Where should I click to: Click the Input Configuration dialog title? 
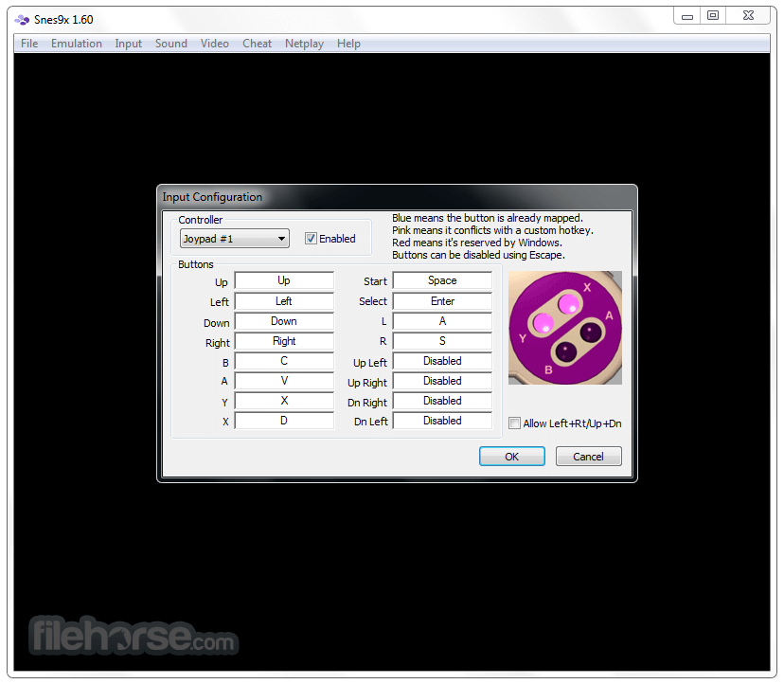212,197
